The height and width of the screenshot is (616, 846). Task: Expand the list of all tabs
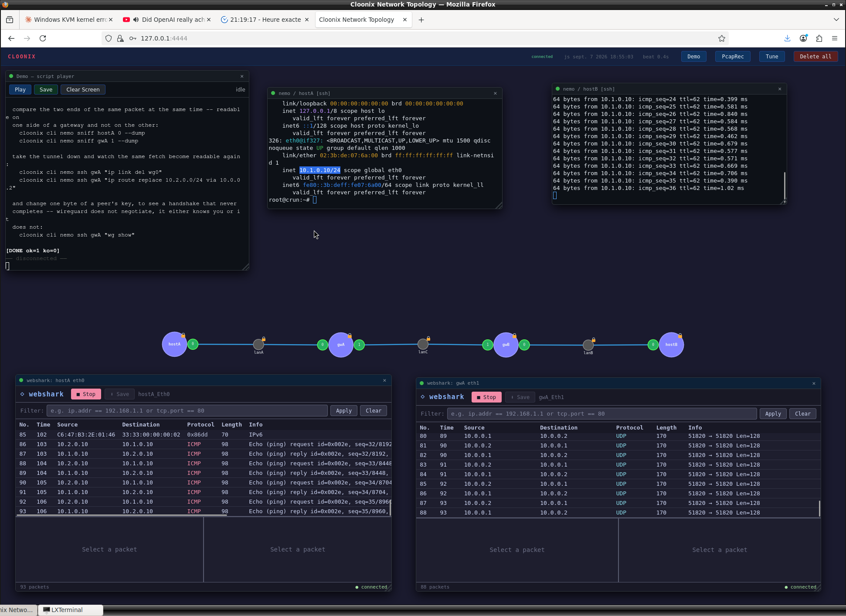click(x=836, y=20)
